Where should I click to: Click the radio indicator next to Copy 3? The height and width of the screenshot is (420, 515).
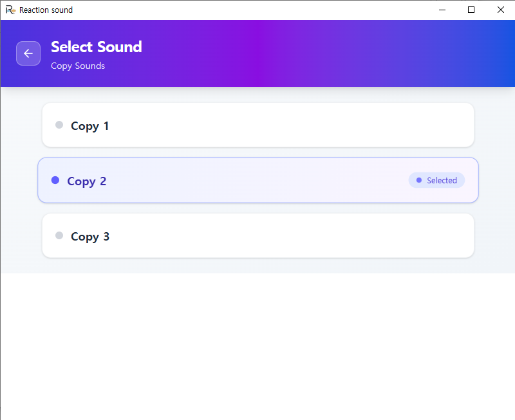[x=59, y=235]
